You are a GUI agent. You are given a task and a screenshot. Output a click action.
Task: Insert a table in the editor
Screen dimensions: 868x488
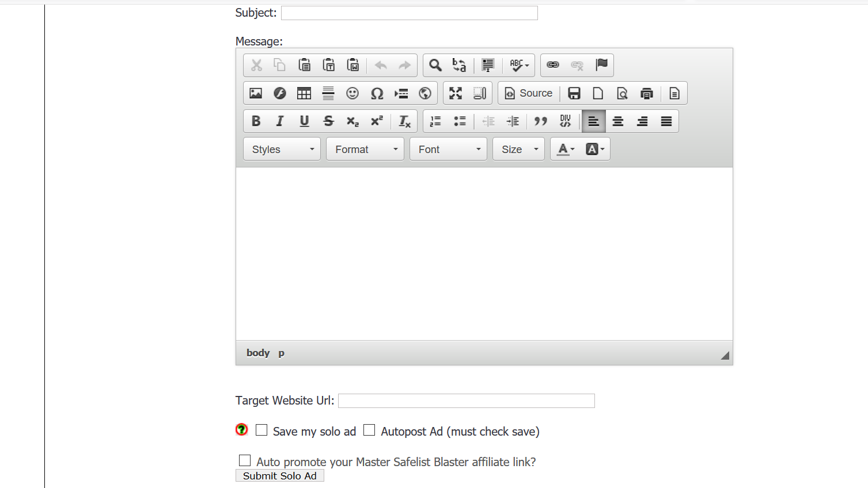[x=304, y=93]
